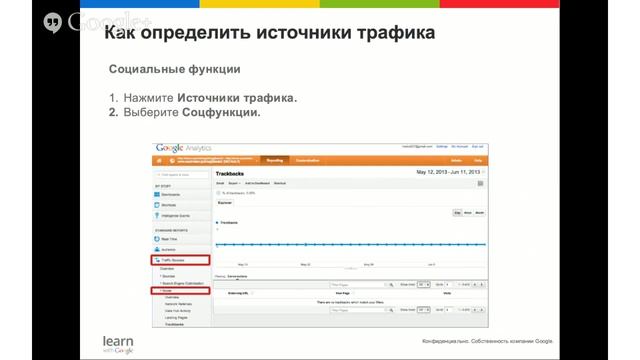Expand the Sources submenu
Image resolution: width=640 pixels, height=360 pixels.
(x=168, y=276)
